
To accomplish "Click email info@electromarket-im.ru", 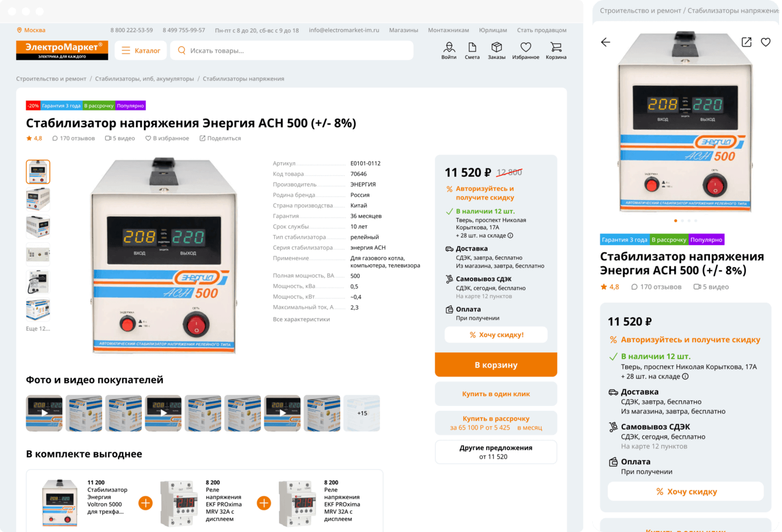I will point(344,30).
